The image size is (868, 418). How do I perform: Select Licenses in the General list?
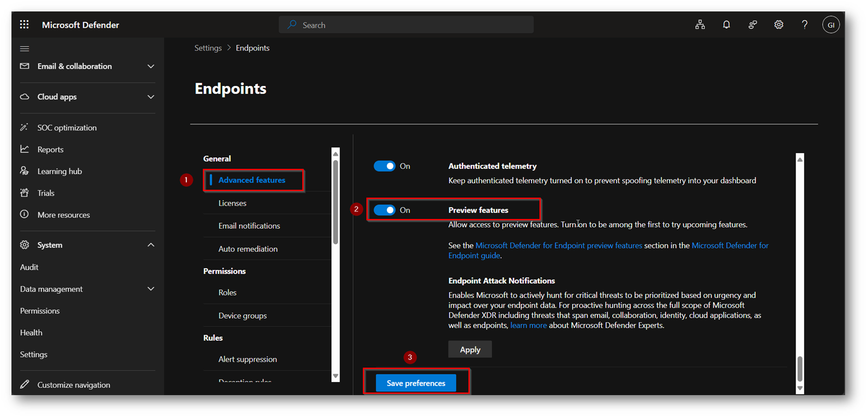pos(232,203)
